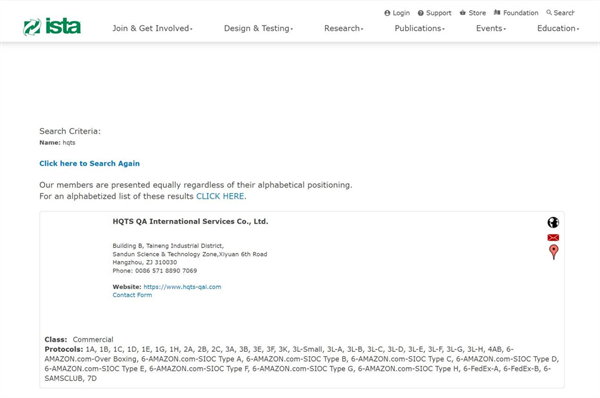Go to Login page

pyautogui.click(x=397, y=13)
